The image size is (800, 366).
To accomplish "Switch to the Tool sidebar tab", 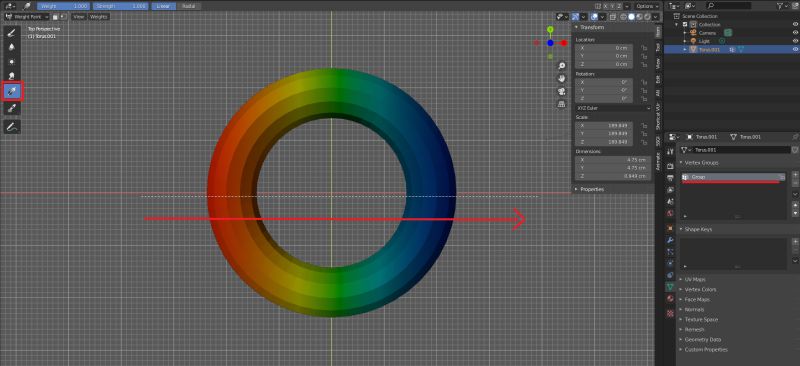I will (x=658, y=46).
